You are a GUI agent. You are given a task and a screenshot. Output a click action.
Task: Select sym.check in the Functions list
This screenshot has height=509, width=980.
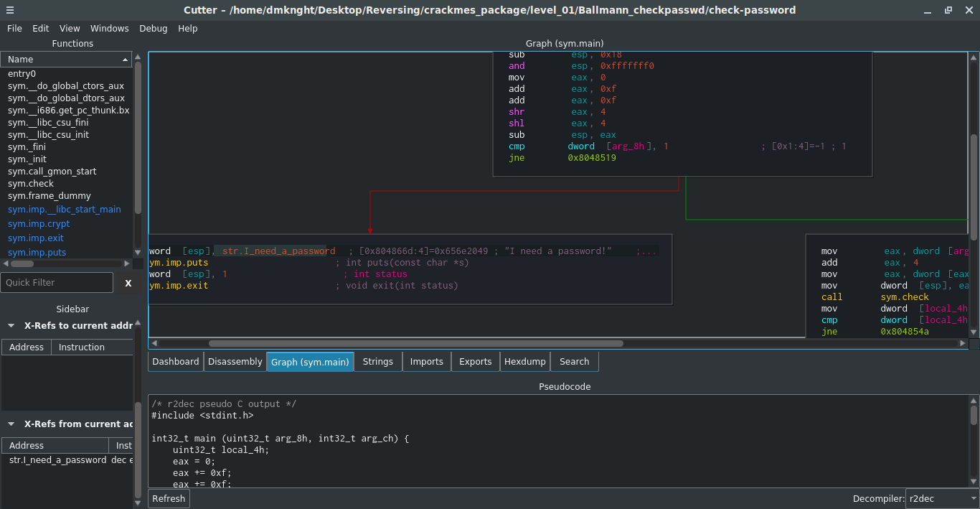coord(32,183)
